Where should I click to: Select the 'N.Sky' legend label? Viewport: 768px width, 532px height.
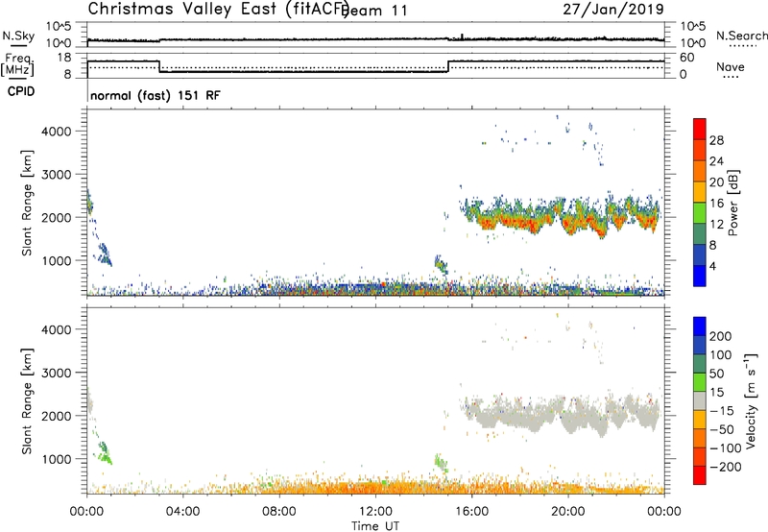18,36
